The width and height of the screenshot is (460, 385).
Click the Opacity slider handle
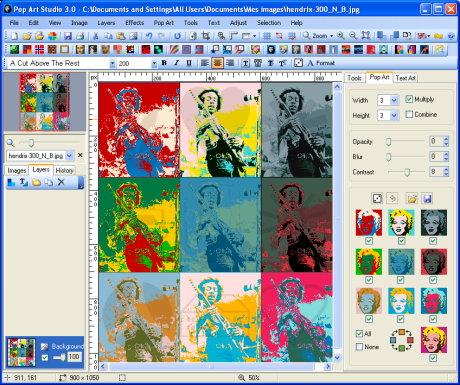[x=388, y=142]
